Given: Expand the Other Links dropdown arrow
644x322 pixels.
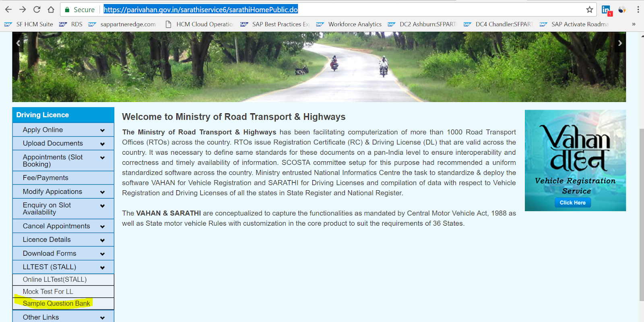Looking at the screenshot, I should (x=102, y=318).
